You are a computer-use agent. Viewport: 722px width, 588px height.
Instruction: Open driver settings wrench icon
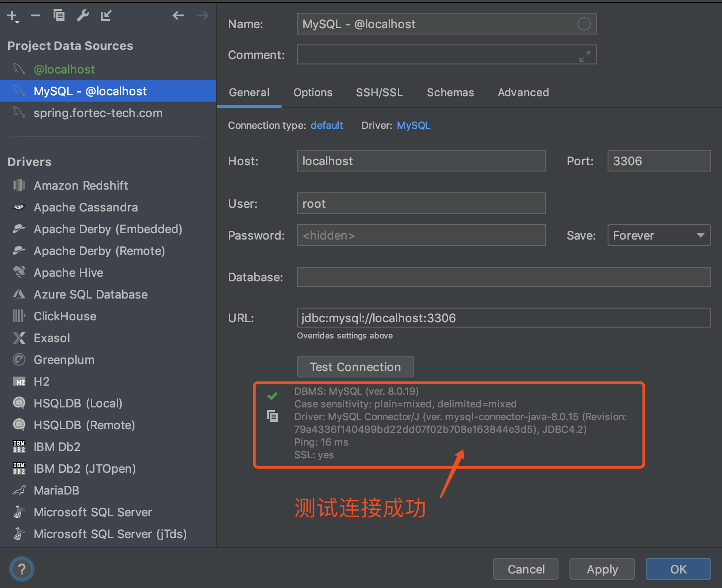[x=83, y=16]
